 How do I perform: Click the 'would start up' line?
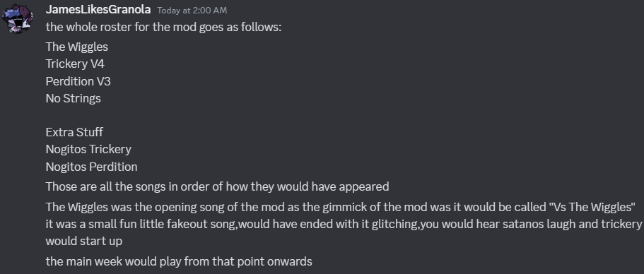pyautogui.click(x=84, y=242)
